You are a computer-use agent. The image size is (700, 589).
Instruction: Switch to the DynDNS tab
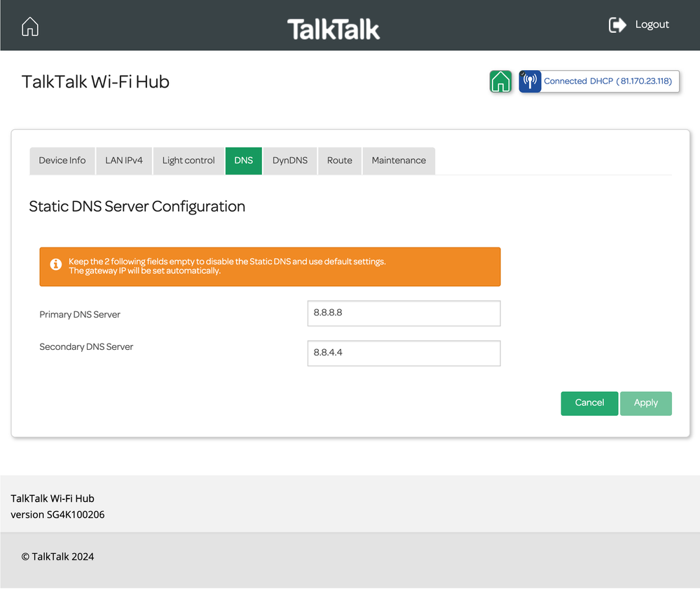coord(290,161)
